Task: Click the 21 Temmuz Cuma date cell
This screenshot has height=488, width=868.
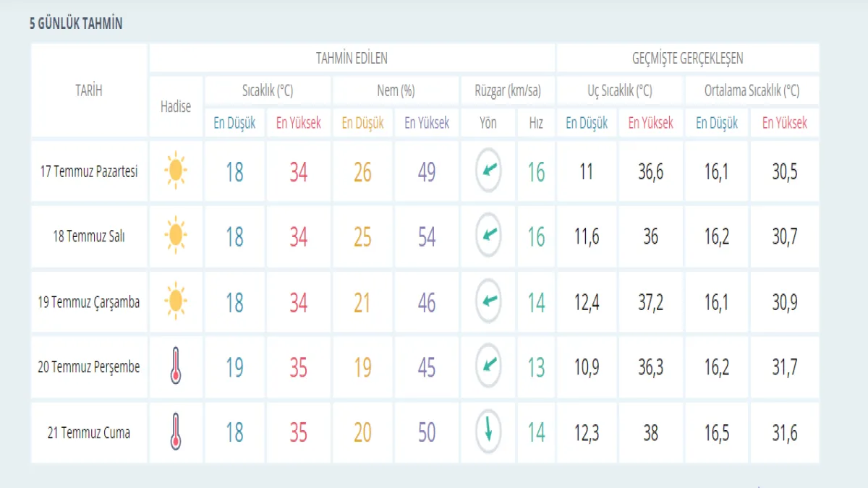Action: (89, 433)
